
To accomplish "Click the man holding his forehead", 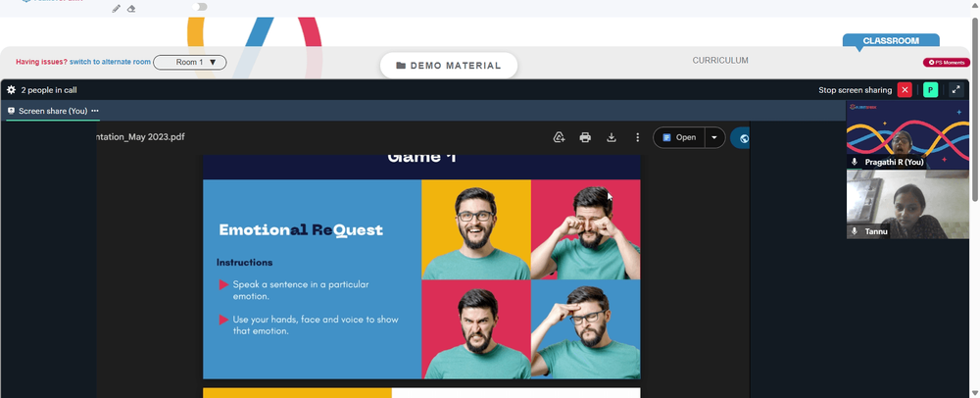I will (x=586, y=329).
